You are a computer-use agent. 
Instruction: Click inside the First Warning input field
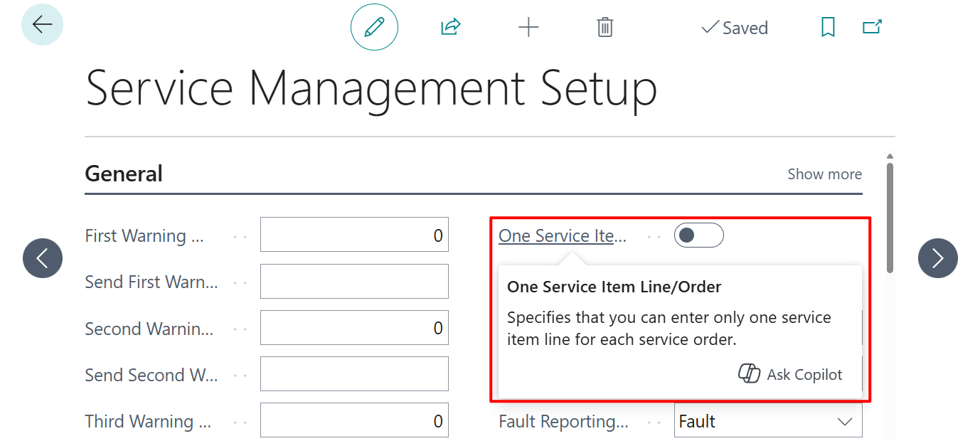coord(353,235)
